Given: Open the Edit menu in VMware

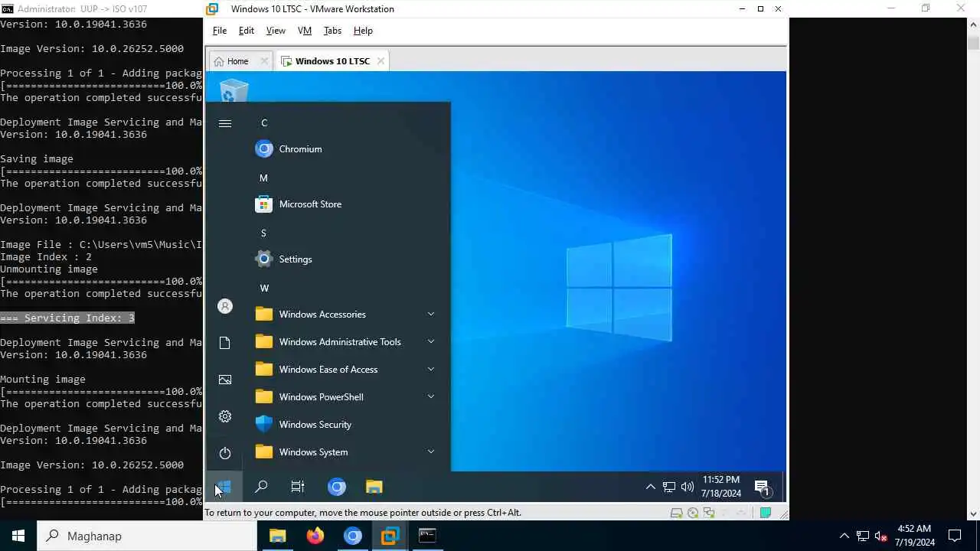Looking at the screenshot, I should click(246, 31).
